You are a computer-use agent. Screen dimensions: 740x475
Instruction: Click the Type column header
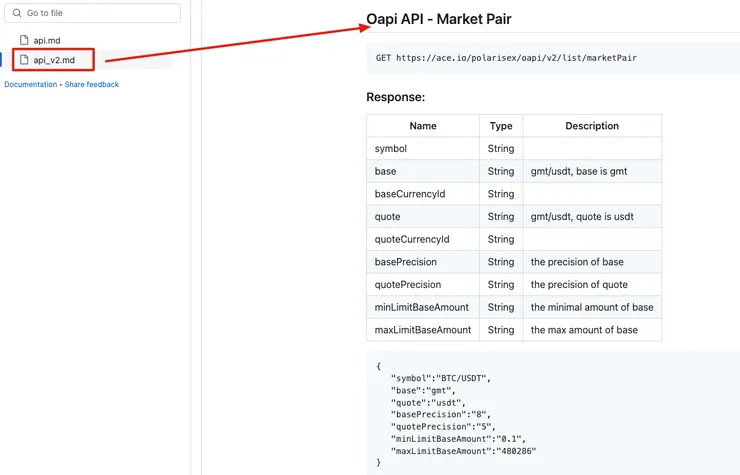pyautogui.click(x=501, y=126)
